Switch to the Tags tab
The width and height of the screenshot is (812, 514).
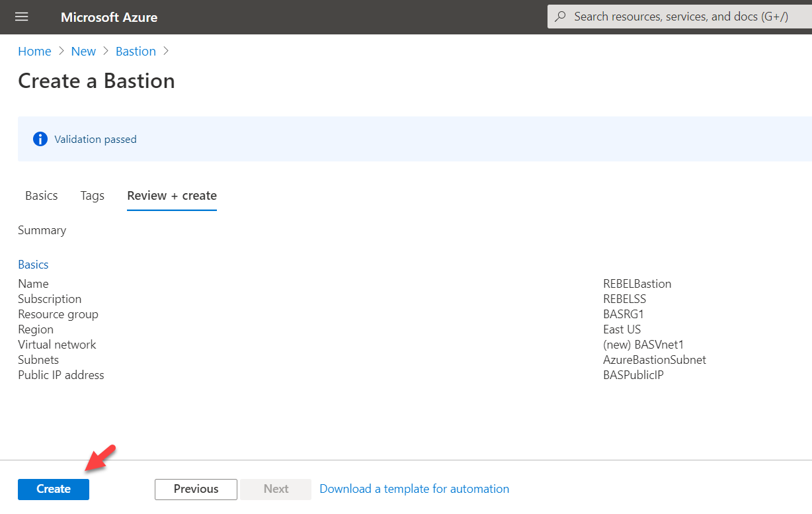(x=93, y=195)
